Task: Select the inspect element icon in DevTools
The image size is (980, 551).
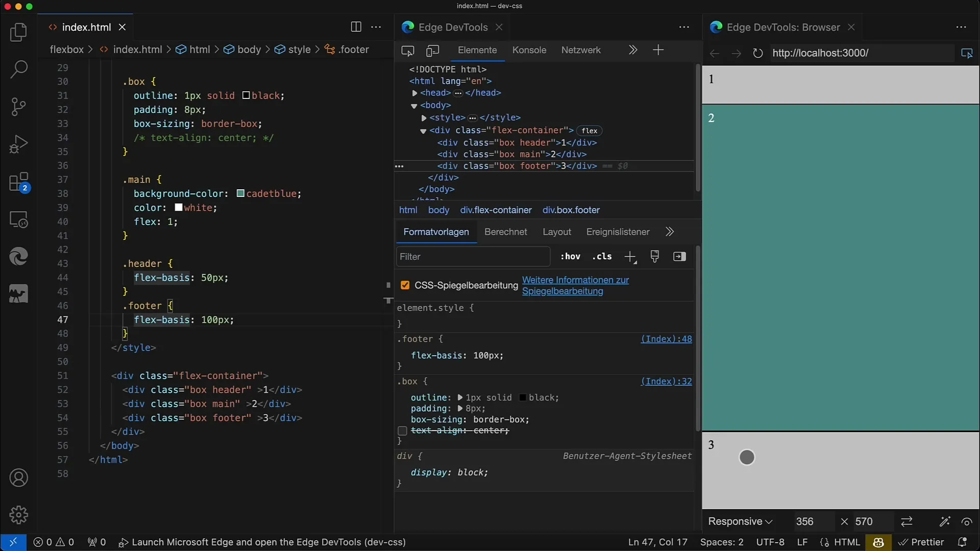Action: click(x=406, y=51)
